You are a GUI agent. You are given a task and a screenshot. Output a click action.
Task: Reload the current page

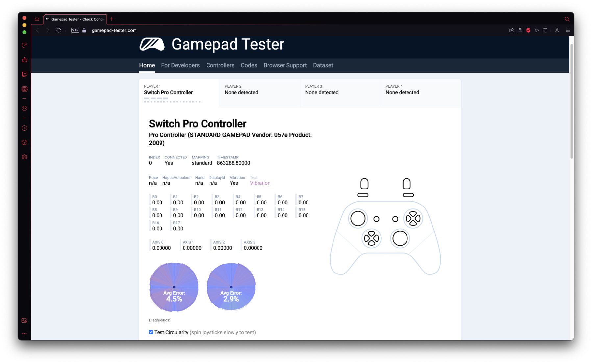click(59, 30)
